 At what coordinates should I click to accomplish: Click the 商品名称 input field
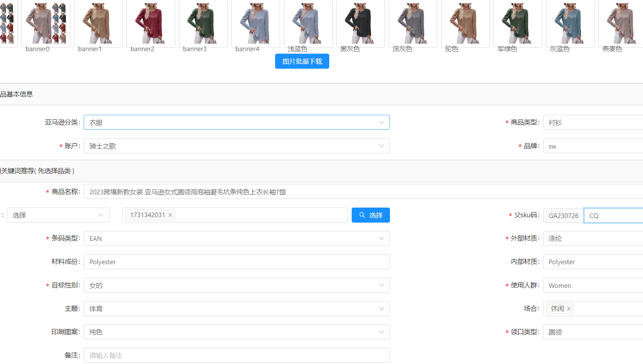pos(362,192)
